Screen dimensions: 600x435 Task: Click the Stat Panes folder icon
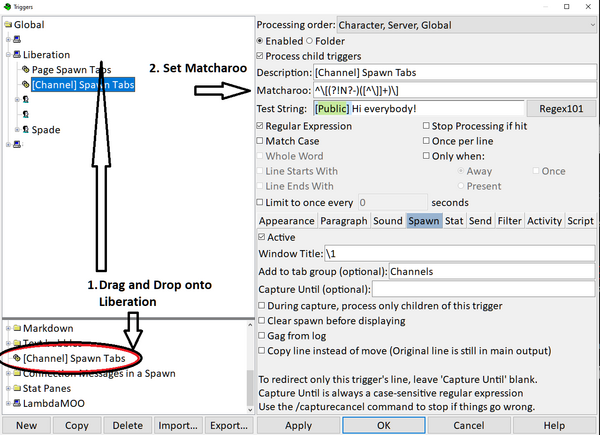(17, 388)
